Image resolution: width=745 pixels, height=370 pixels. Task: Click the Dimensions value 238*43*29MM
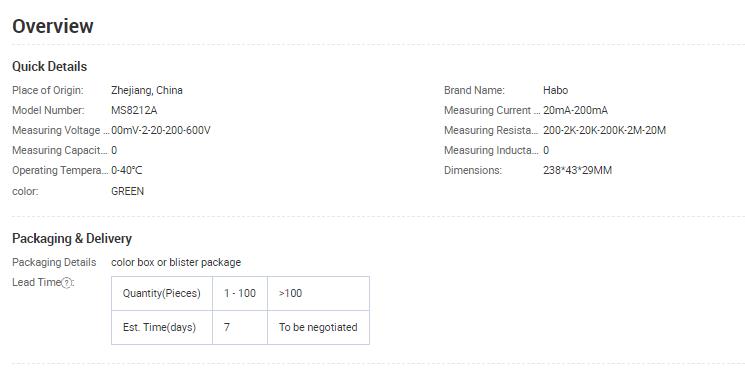pyautogui.click(x=577, y=171)
